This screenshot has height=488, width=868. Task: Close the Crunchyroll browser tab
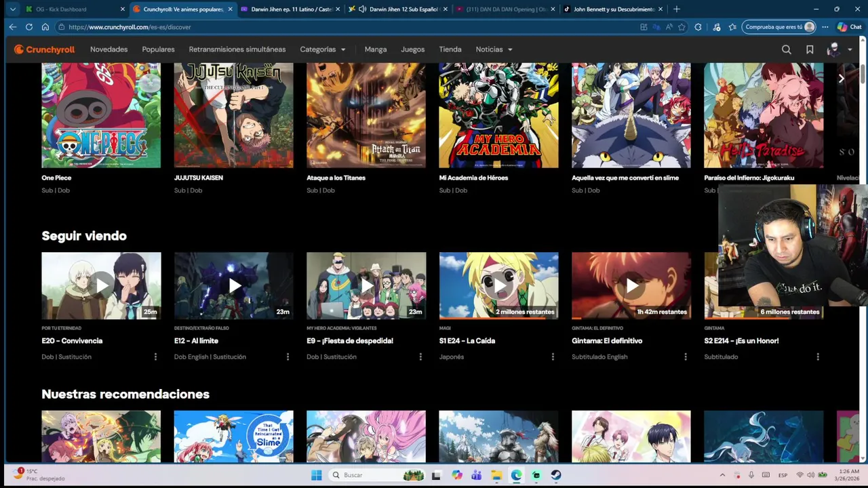(230, 9)
